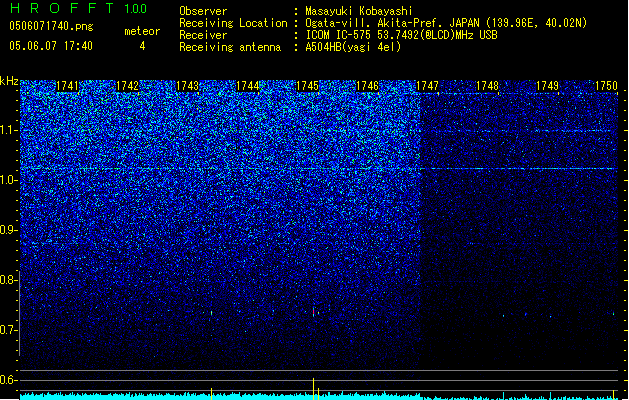This screenshot has height=400, width=629.
Task: Click the 1.1 kHz axis label
Action: (8, 130)
